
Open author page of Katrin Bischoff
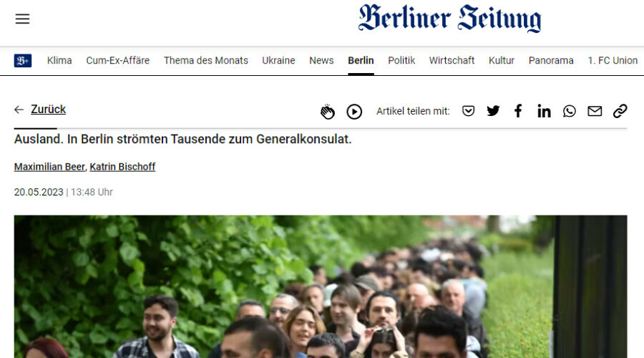pos(122,167)
